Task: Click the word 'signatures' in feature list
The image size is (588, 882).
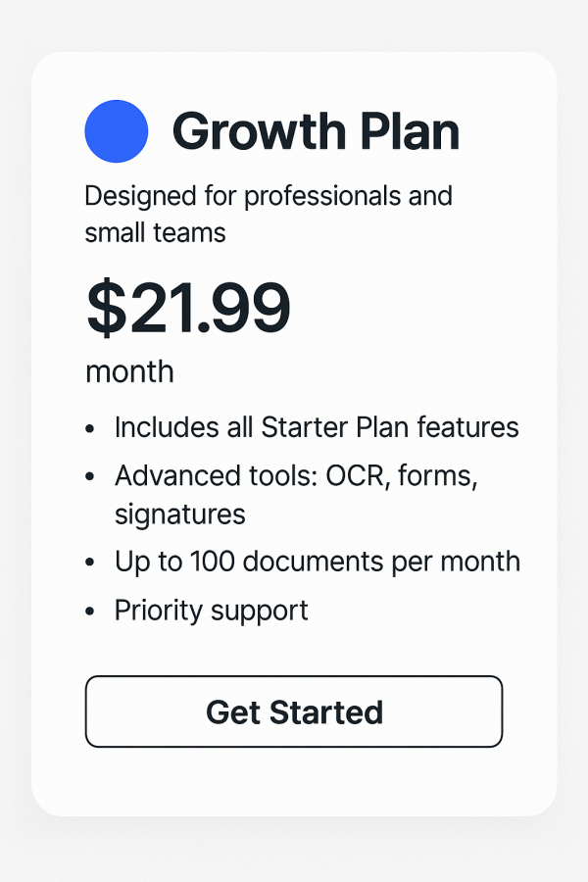Action: [x=179, y=514]
